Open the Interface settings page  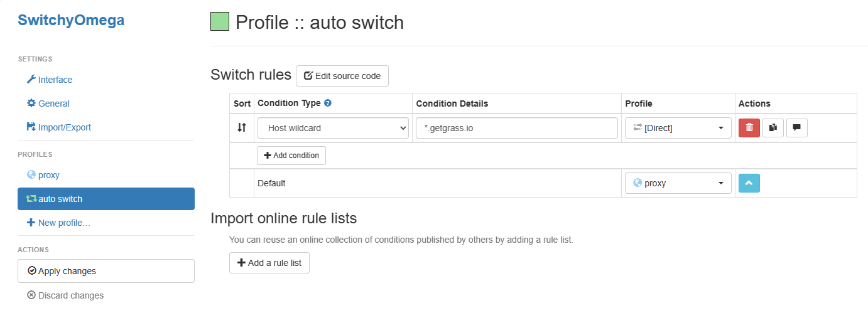55,80
